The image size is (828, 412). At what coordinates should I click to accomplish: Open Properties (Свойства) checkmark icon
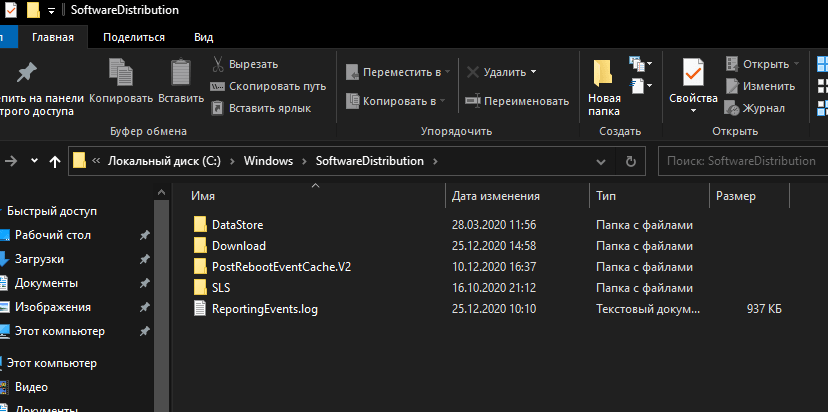[x=693, y=74]
